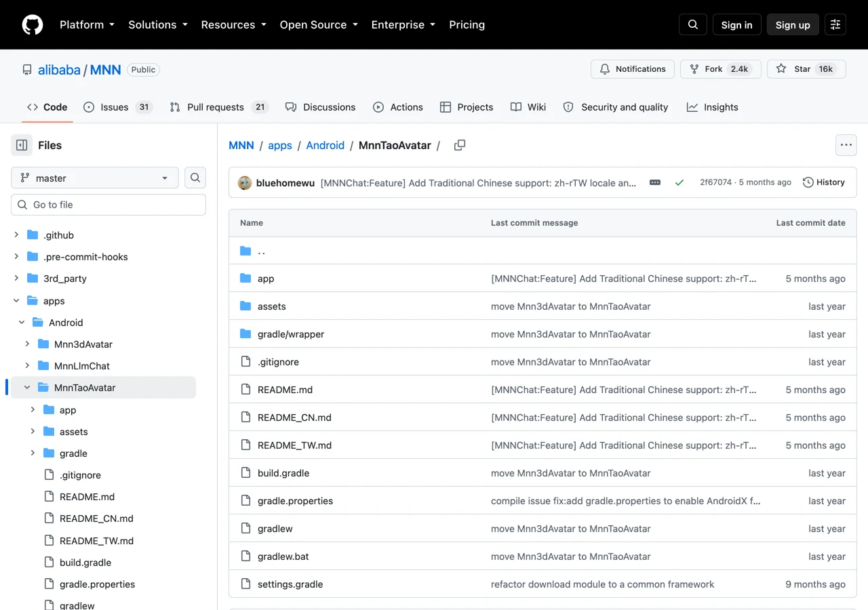868x610 pixels.
Task: Click the bell icon on Notifications button
Action: click(605, 69)
